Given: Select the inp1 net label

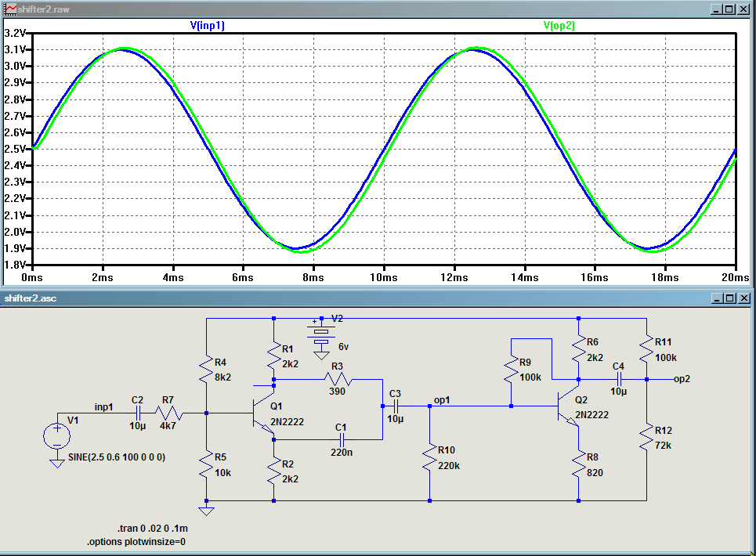Looking at the screenshot, I should (103, 407).
